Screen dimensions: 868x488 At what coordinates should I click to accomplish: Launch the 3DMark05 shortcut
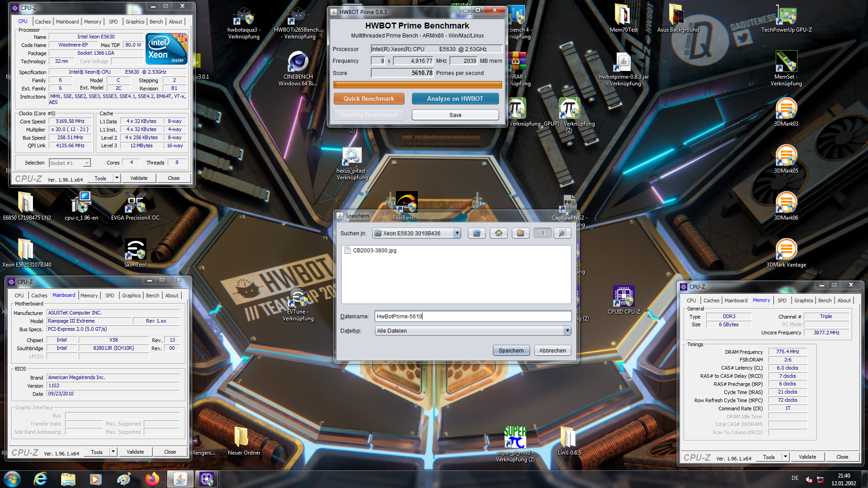click(x=786, y=159)
